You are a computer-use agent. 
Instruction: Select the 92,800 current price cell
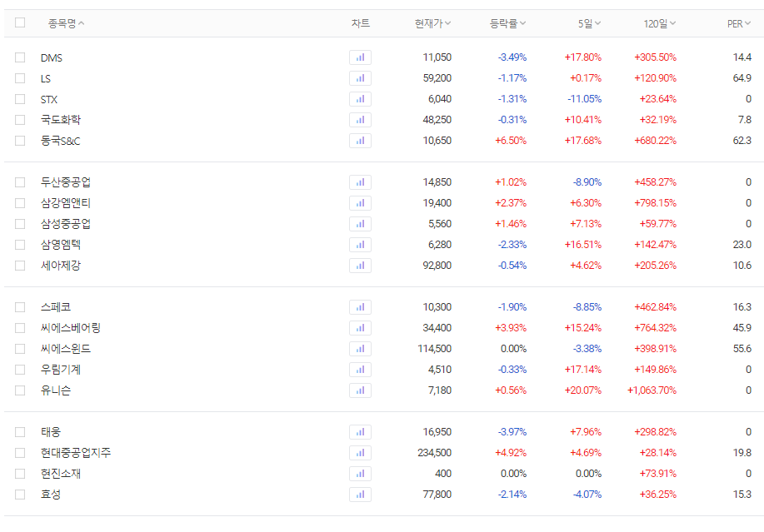click(x=437, y=266)
